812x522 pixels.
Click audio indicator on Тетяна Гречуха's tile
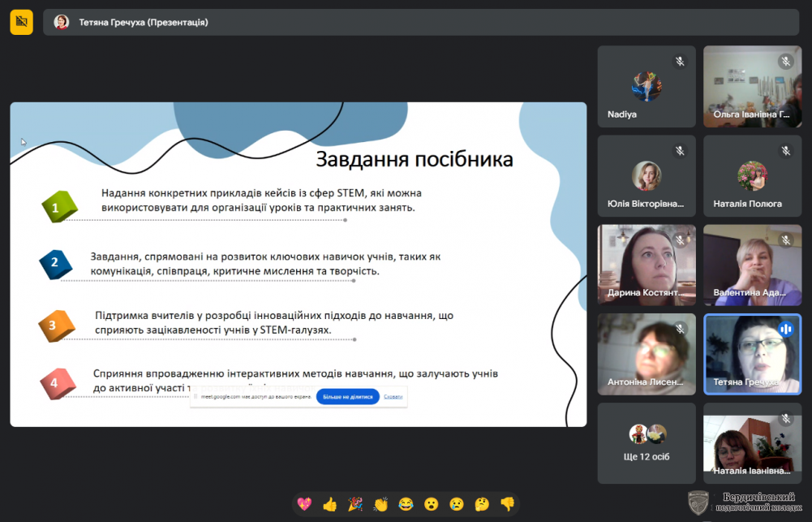(784, 329)
